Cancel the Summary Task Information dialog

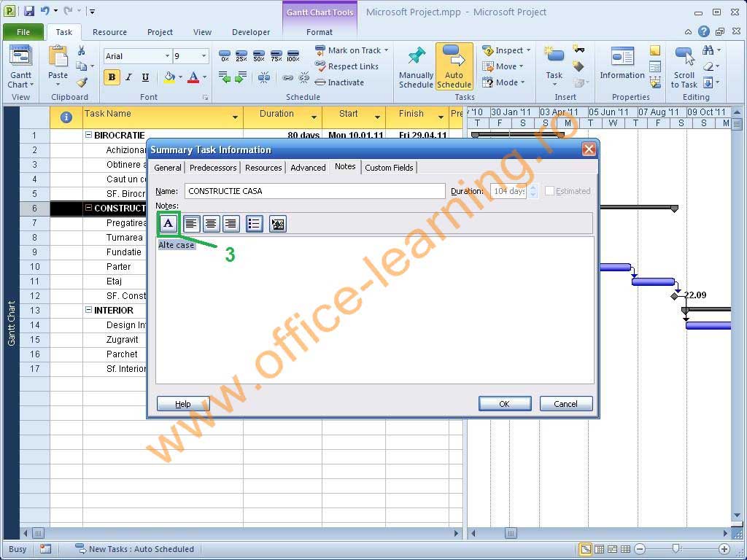tap(566, 404)
